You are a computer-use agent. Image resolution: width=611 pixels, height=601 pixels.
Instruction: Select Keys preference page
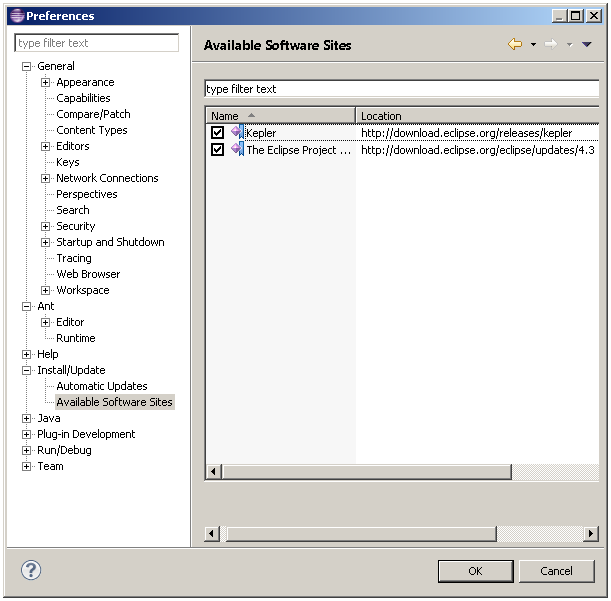coord(67,162)
